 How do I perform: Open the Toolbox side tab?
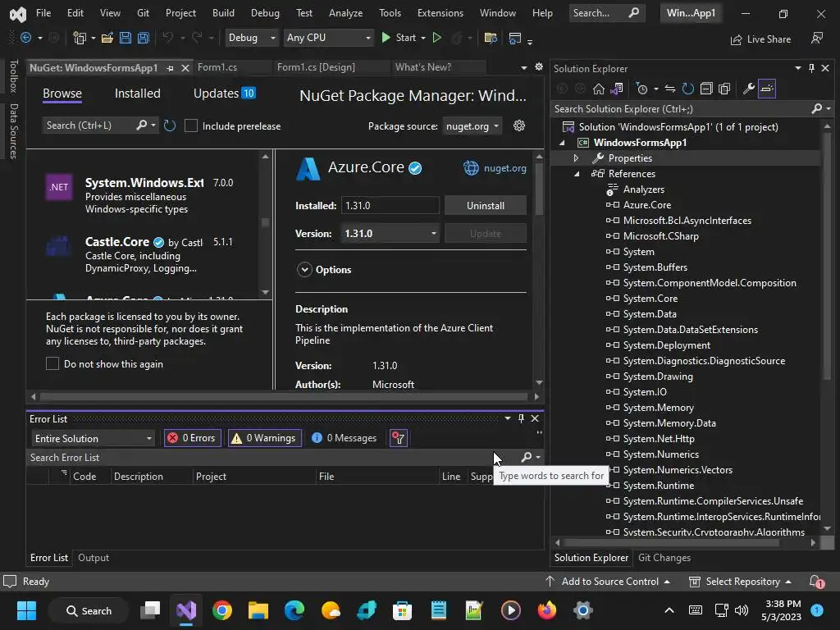[x=14, y=76]
